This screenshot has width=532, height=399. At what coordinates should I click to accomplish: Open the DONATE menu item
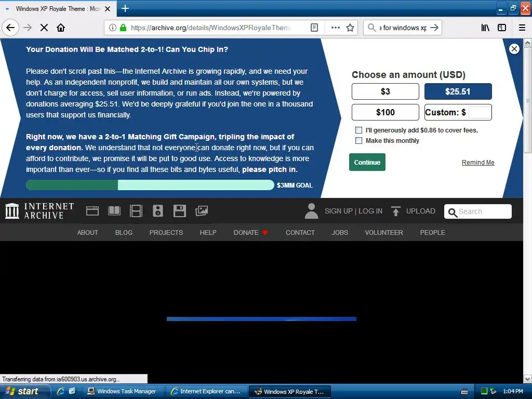pos(250,232)
